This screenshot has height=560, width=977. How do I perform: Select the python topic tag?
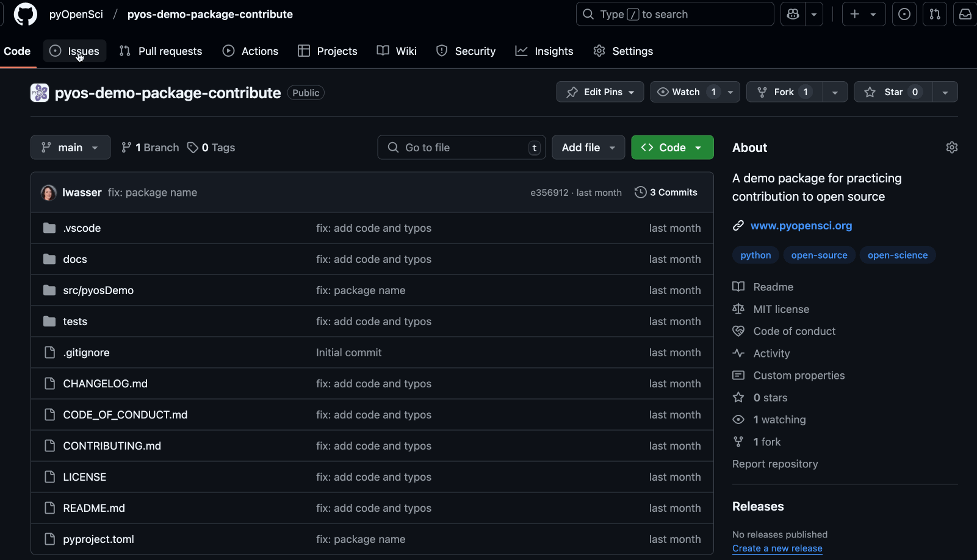coord(755,255)
